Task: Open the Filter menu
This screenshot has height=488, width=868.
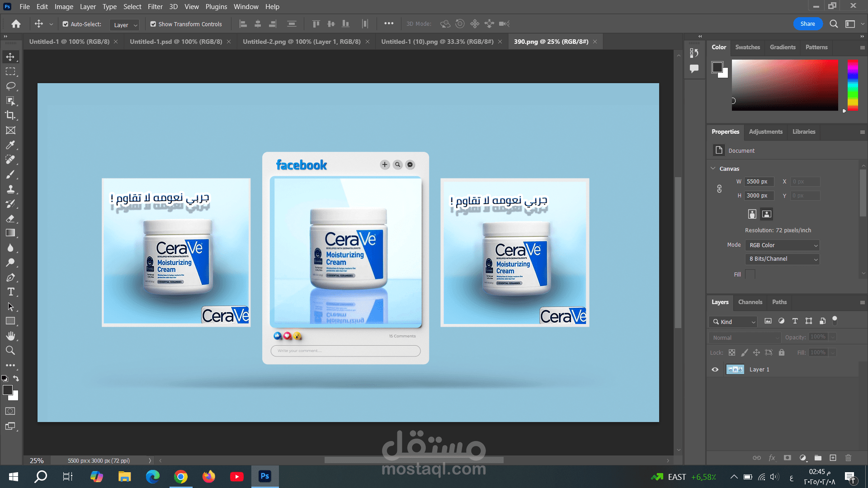Action: [x=155, y=6]
